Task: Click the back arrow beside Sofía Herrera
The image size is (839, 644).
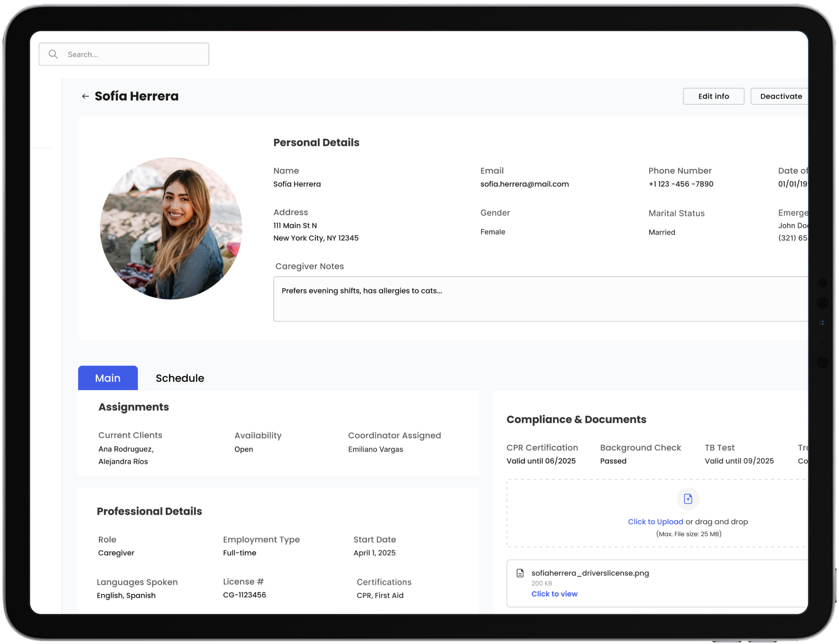Action: coord(85,96)
